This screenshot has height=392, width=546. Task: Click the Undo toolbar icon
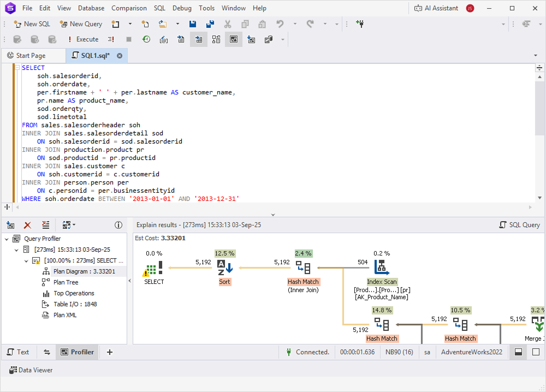(279, 24)
